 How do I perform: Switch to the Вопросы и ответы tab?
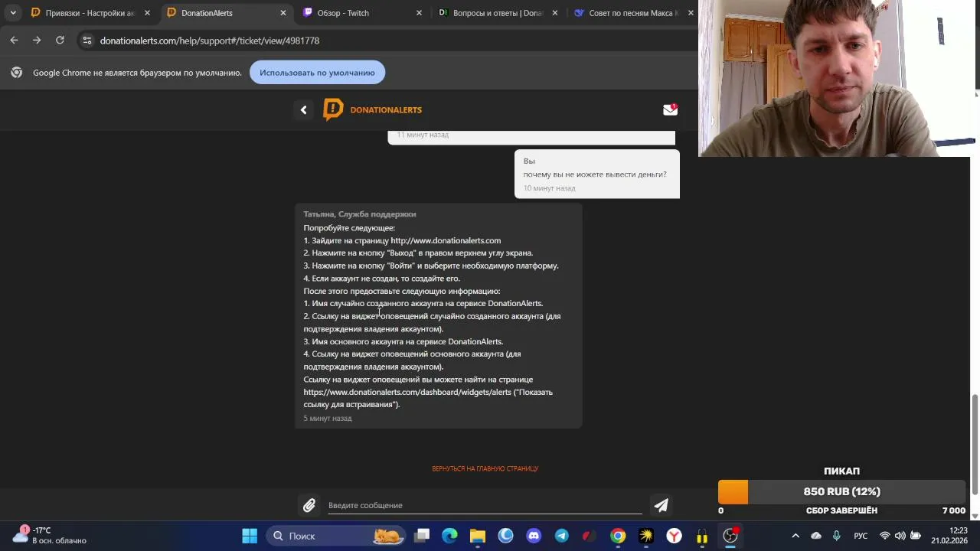tap(498, 13)
